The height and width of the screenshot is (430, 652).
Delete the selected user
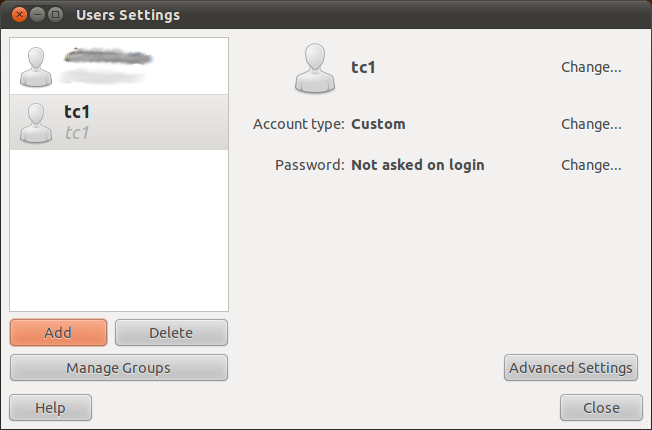(171, 333)
